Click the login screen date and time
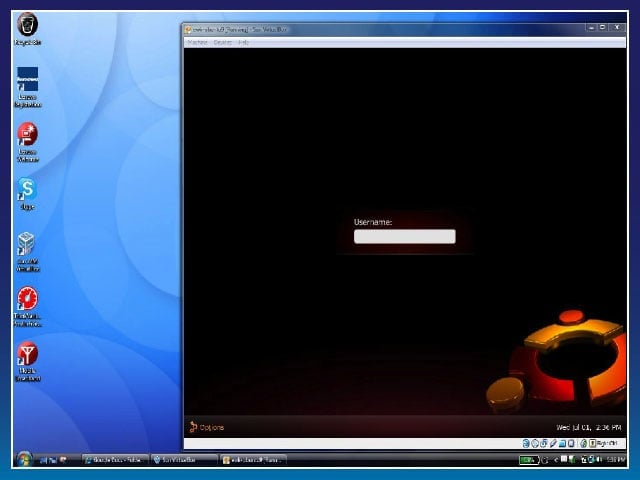This screenshot has width=640, height=480. tap(589, 427)
